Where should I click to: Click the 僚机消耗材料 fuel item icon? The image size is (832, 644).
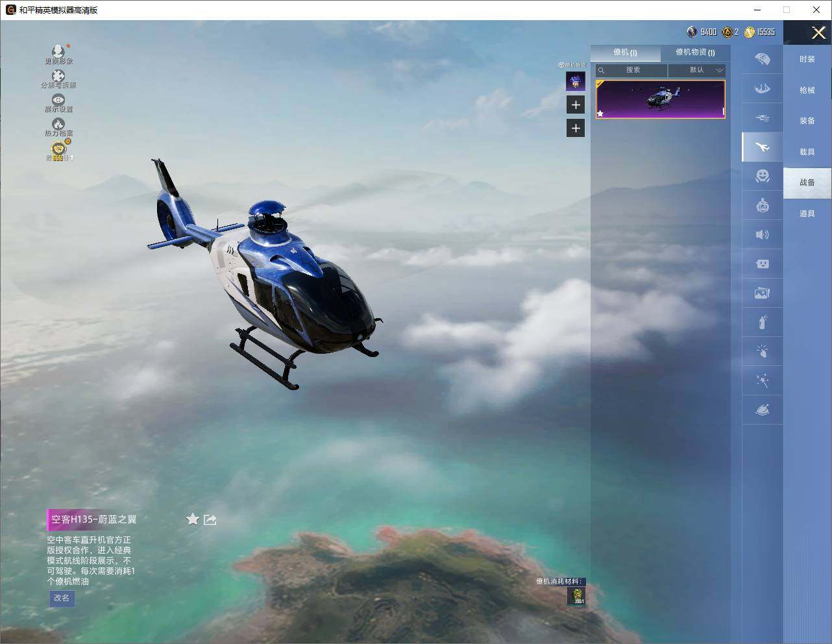point(577,596)
